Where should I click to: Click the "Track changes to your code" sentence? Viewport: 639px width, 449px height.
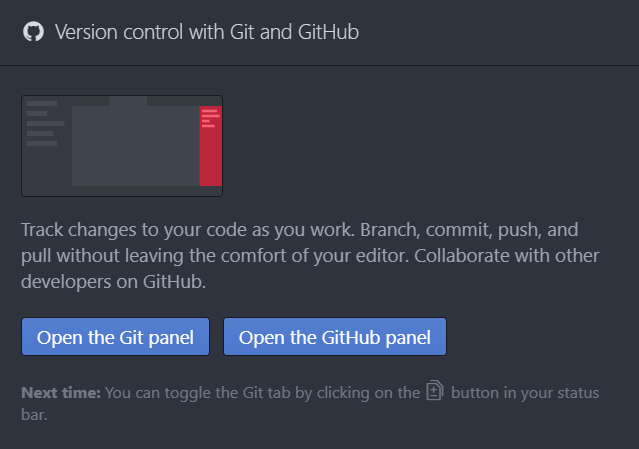tap(150, 229)
